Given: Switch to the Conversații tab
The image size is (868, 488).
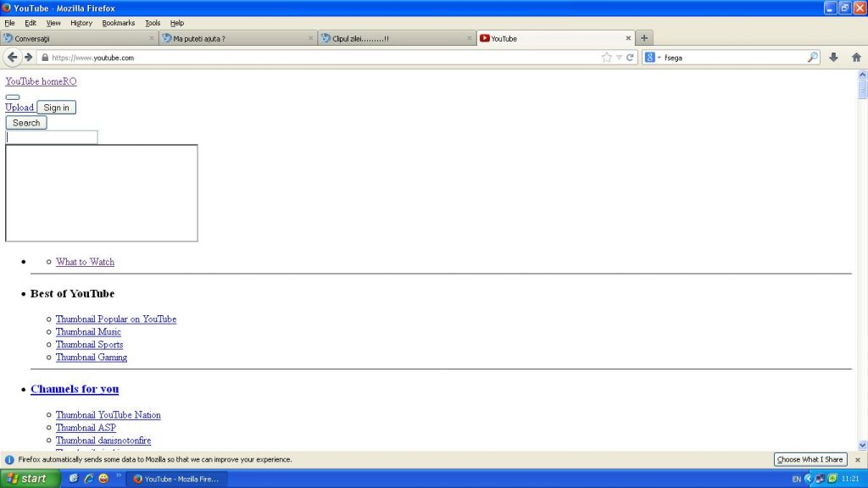Looking at the screenshot, I should pyautogui.click(x=79, y=38).
